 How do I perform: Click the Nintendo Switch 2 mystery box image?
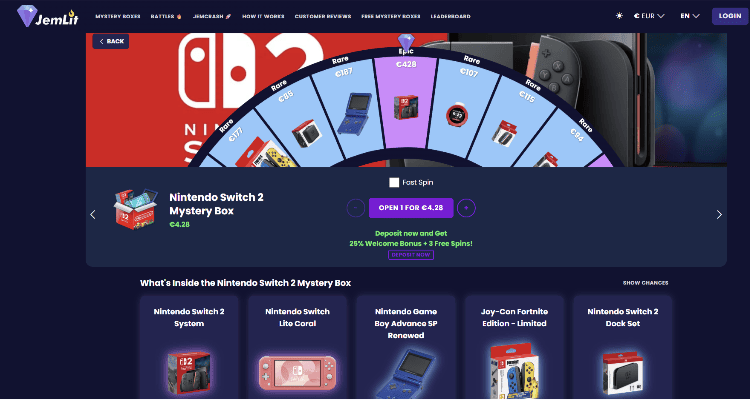coord(135,209)
